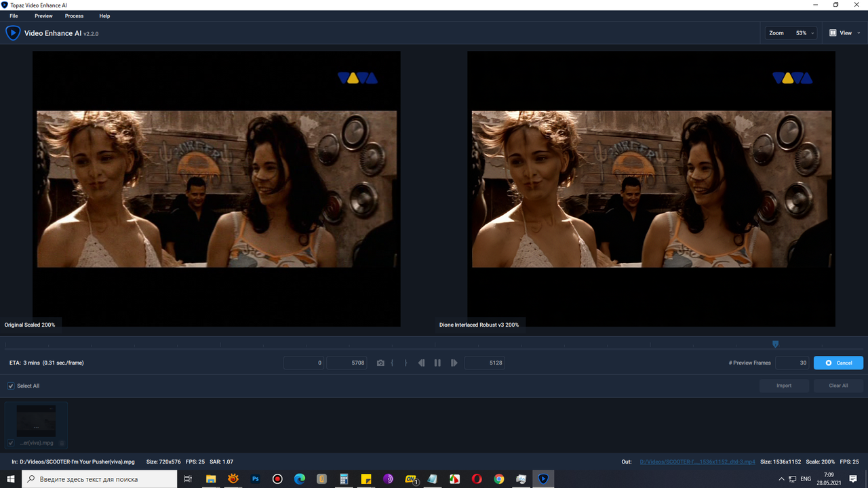Step to the next frame

pyautogui.click(x=454, y=363)
